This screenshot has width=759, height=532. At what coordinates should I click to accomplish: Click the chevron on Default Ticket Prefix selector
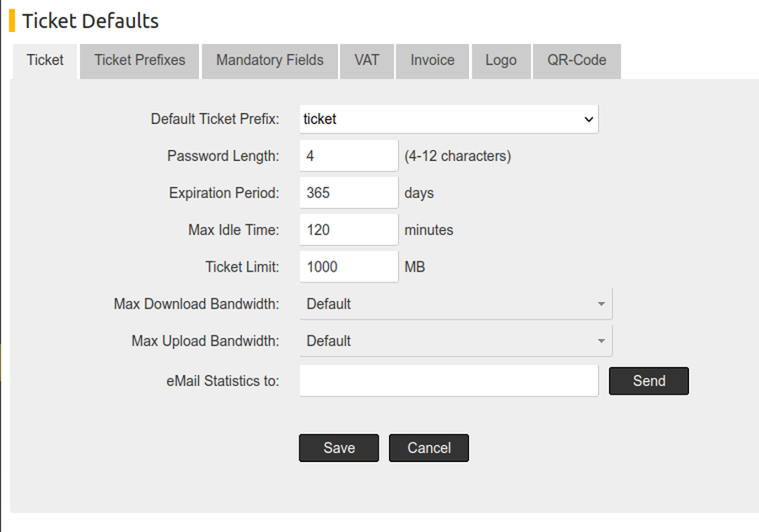click(589, 119)
